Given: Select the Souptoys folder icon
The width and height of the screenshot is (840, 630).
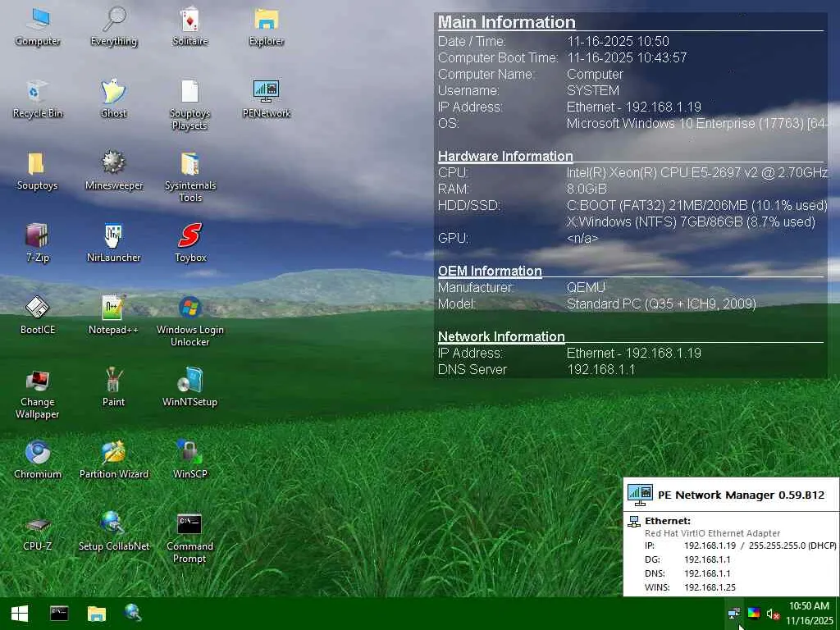Looking at the screenshot, I should coord(37,171).
